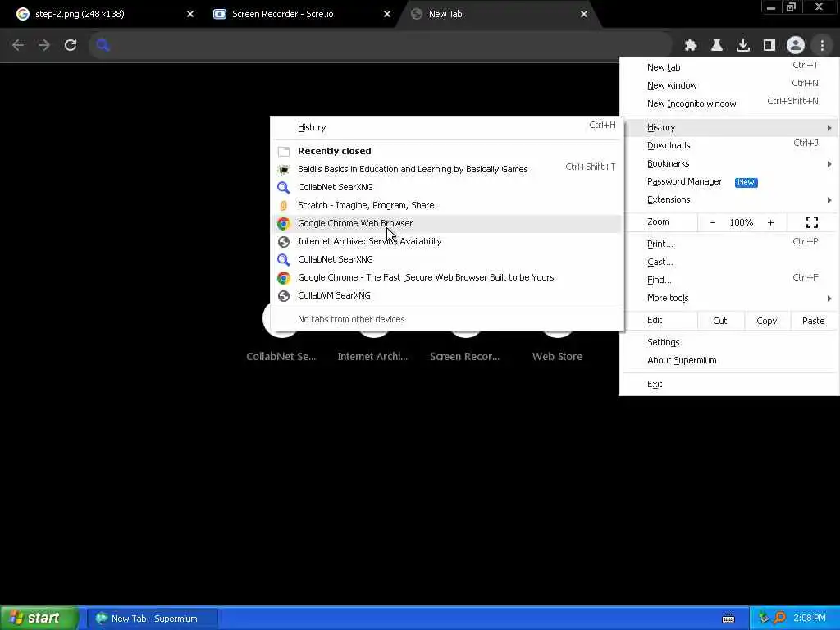Image resolution: width=840 pixels, height=630 pixels.
Task: Close the step-2.png tab
Action: coord(190,15)
